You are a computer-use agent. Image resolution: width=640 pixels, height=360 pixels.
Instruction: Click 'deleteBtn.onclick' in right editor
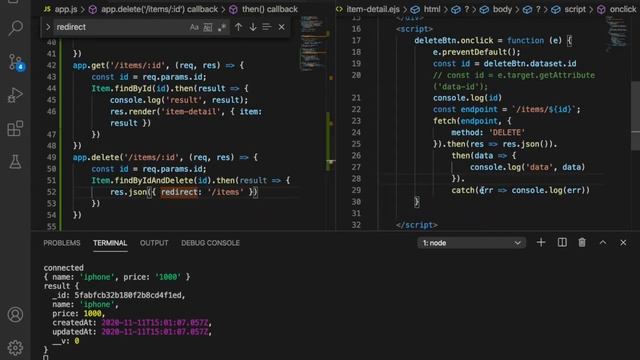pos(454,40)
